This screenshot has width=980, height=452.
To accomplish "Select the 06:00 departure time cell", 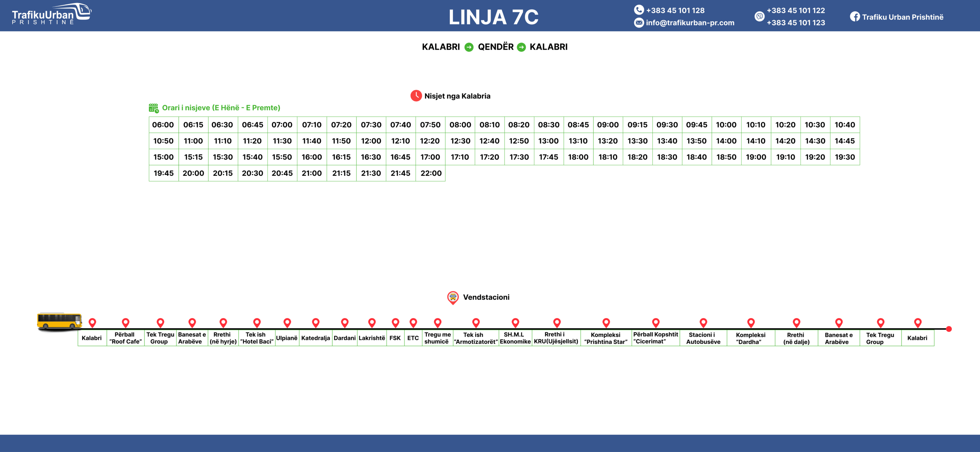I will coord(163,125).
